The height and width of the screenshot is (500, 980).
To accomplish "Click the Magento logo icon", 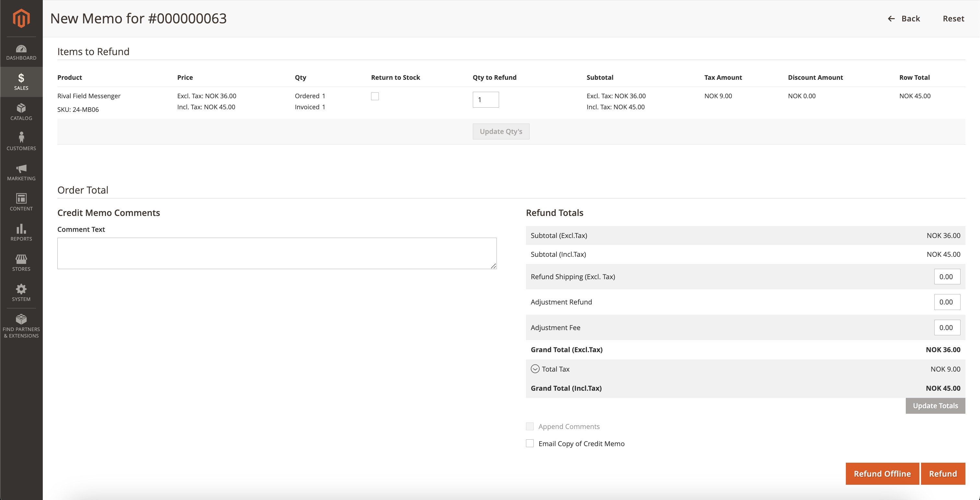I will 21,18.
